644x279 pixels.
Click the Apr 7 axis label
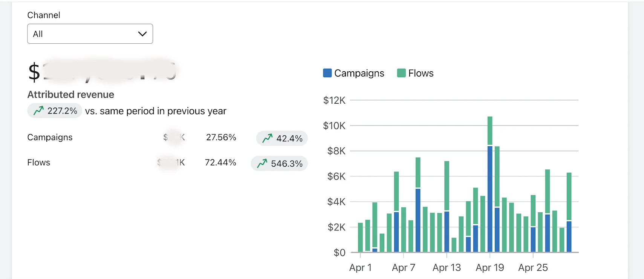403,268
